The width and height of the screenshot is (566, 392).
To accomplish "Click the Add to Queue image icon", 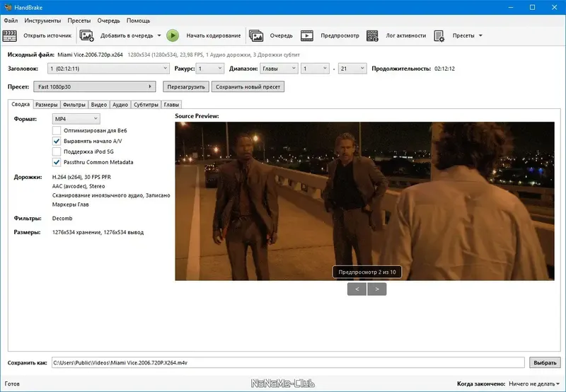I will [x=87, y=35].
